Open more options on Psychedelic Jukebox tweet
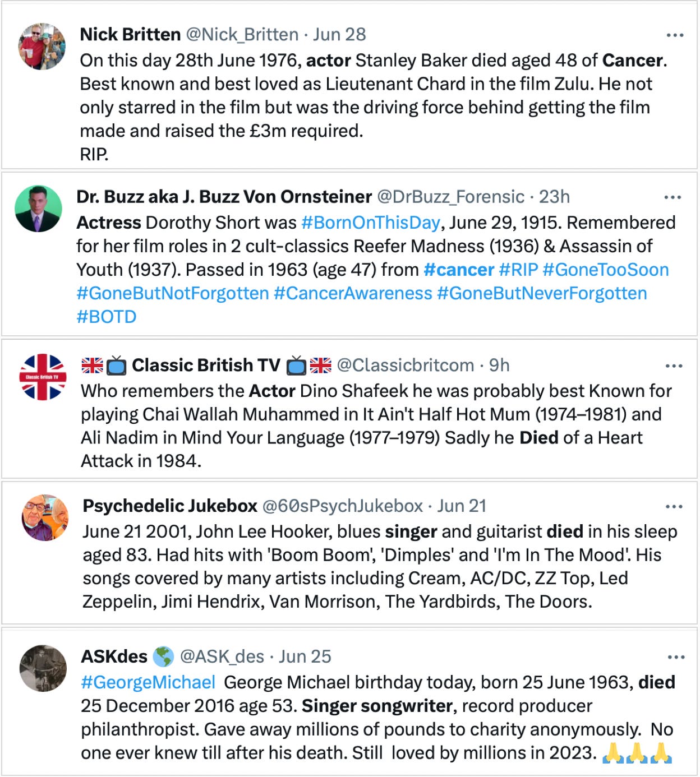Screen dimensions: 700x777 674,507
